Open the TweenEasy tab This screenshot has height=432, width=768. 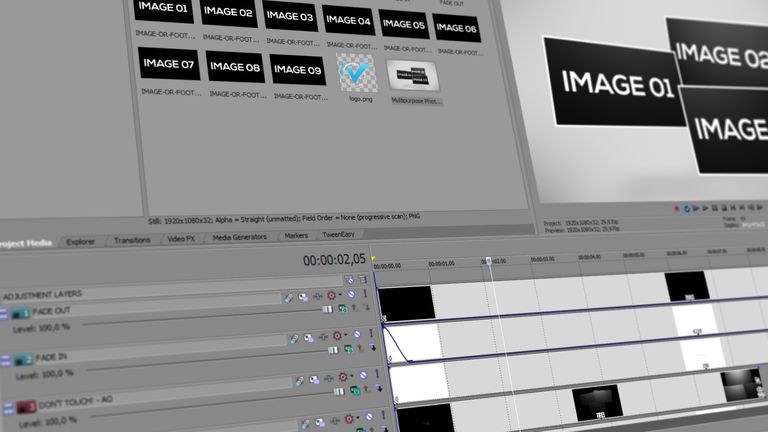point(338,235)
